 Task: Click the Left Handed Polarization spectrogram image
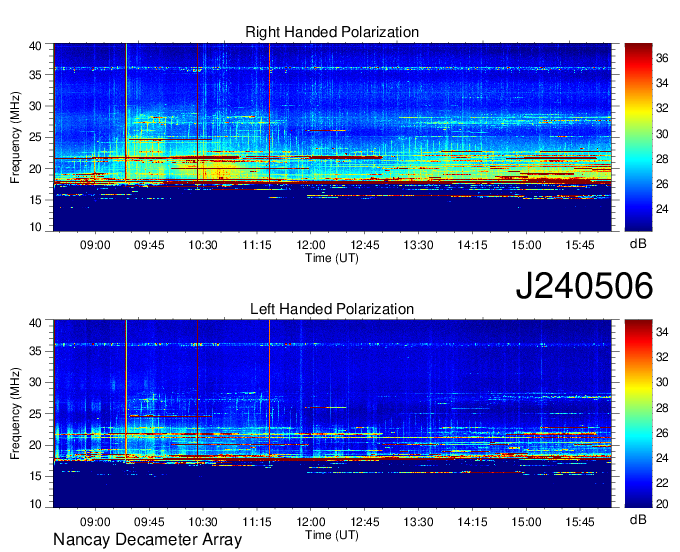coord(332,414)
